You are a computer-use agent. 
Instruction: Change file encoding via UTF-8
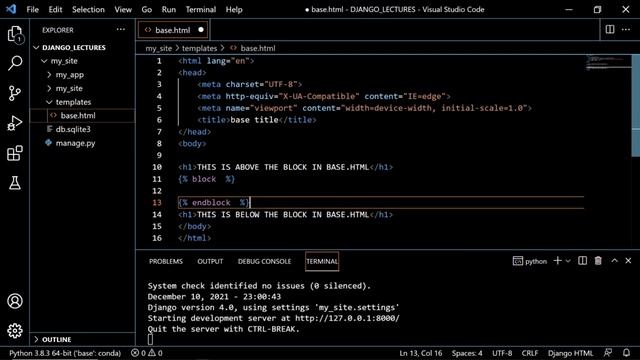click(502, 353)
